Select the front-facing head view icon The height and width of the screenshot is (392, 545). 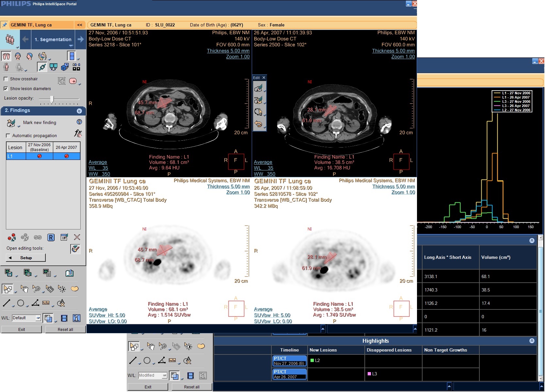(18, 56)
